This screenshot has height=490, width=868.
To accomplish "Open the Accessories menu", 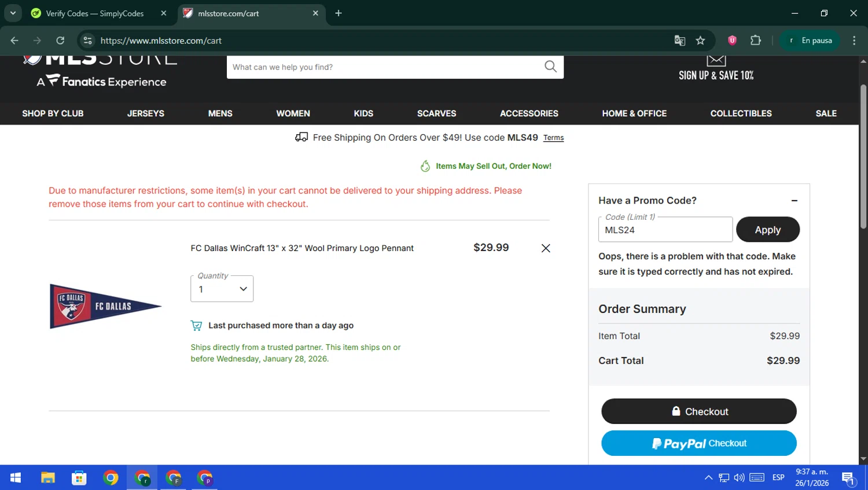I will 529,113.
